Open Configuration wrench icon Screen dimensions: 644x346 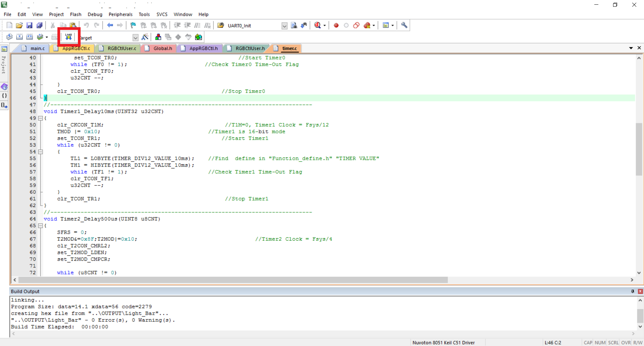click(404, 25)
